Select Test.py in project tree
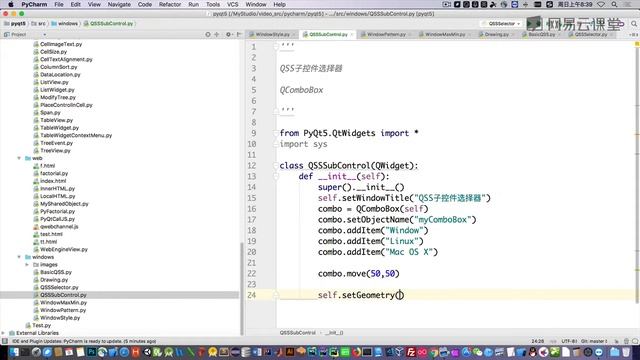The width and height of the screenshot is (640, 360). click(x=41, y=325)
